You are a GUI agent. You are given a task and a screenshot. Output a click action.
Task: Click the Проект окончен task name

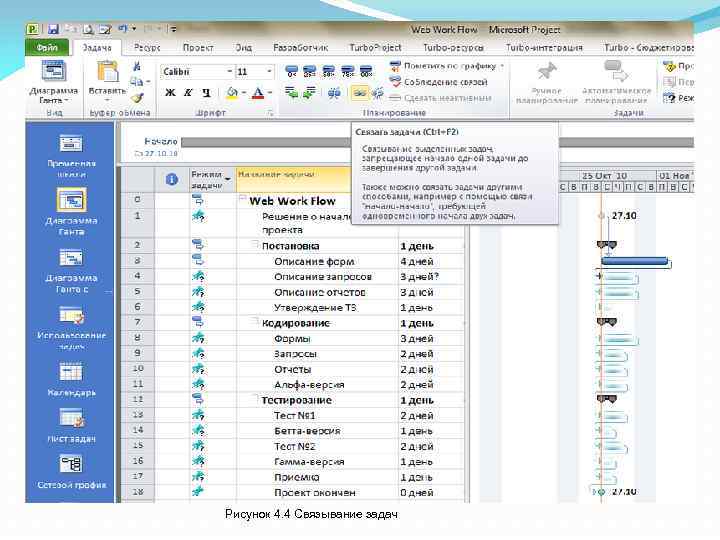click(x=315, y=493)
